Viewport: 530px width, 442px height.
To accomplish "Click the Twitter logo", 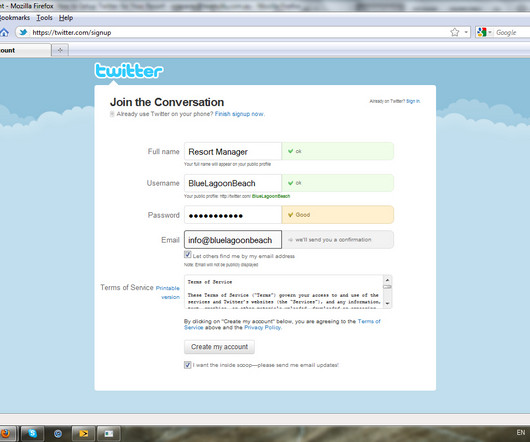I will (x=129, y=71).
